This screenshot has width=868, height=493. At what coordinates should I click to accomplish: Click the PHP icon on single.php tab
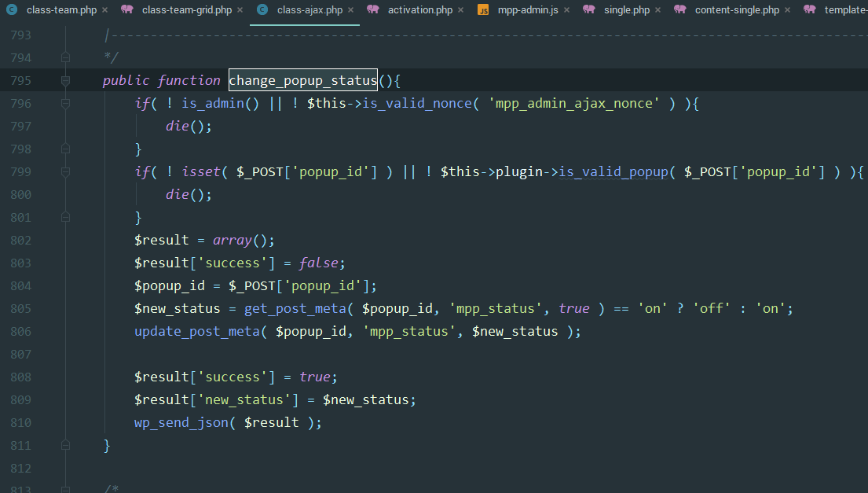coord(589,9)
